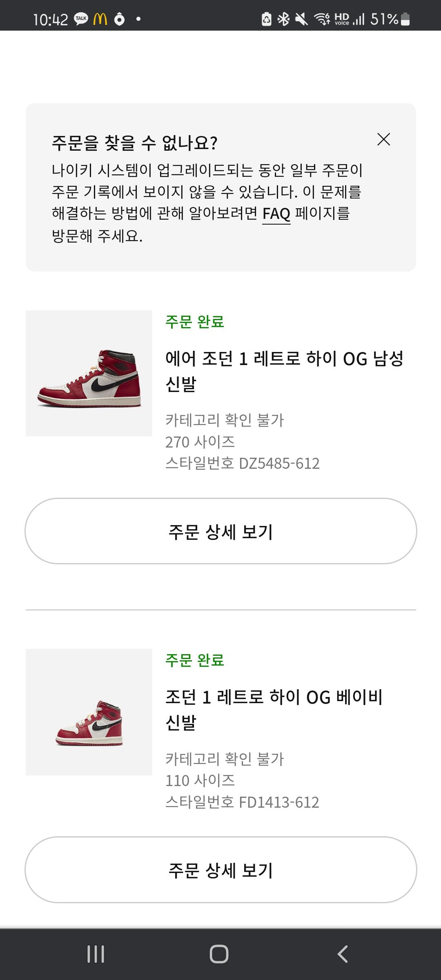The width and height of the screenshot is (441, 980).
Task: View order details for Jordan 1 baby shoe
Action: 220,870
